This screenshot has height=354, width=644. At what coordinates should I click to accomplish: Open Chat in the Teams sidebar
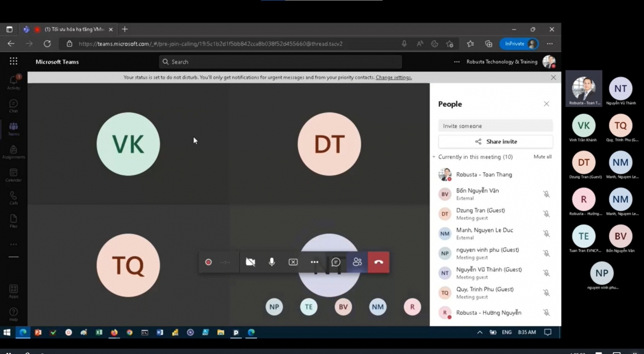13,106
